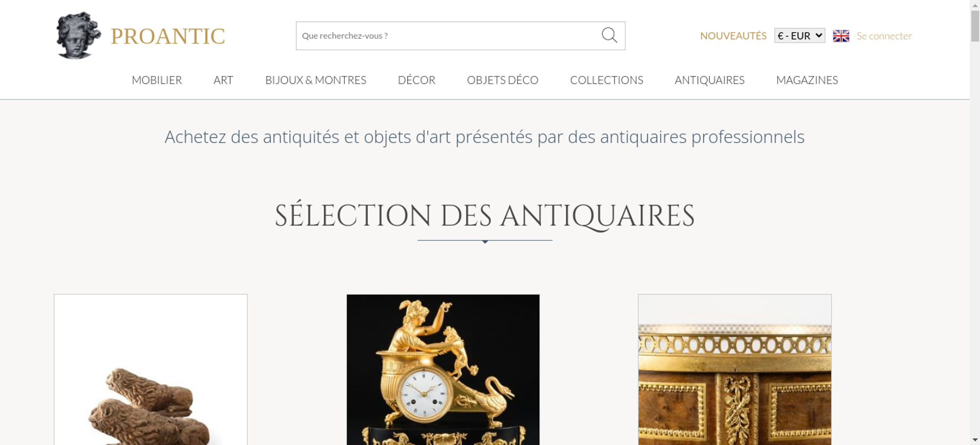This screenshot has width=980, height=445.
Task: Click the Proantic cherub head logo
Action: [x=78, y=35]
